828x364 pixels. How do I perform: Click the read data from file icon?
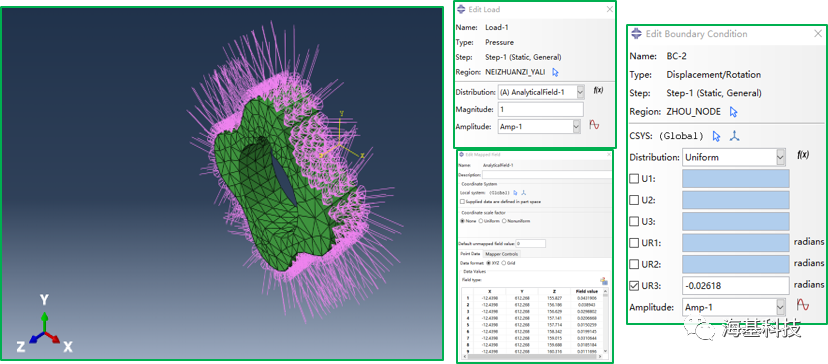click(604, 281)
